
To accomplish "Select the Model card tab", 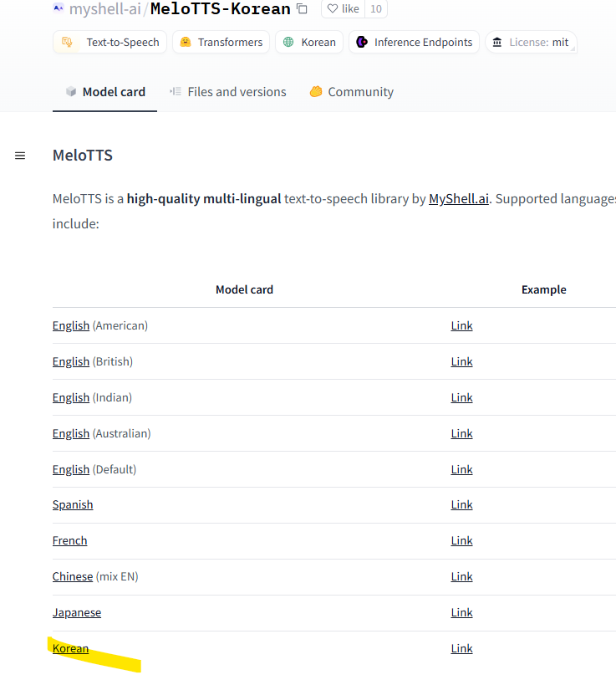I will pyautogui.click(x=104, y=92).
